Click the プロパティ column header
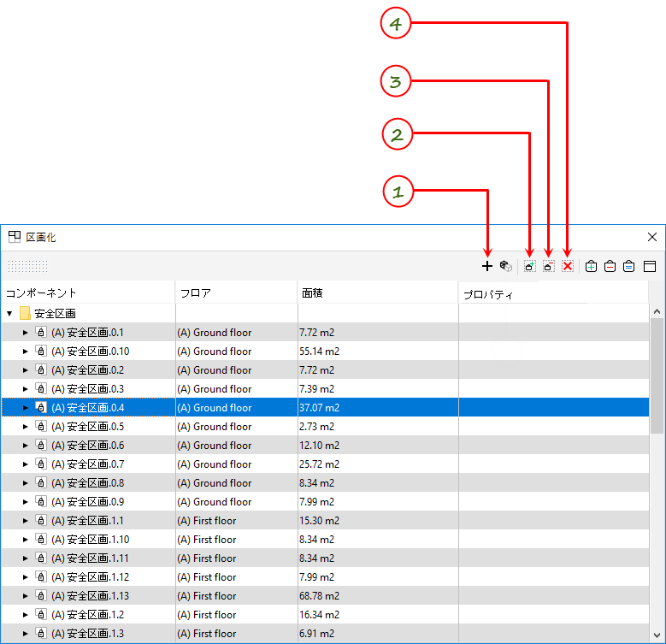Image resolution: width=666 pixels, height=644 pixels. tap(553, 293)
